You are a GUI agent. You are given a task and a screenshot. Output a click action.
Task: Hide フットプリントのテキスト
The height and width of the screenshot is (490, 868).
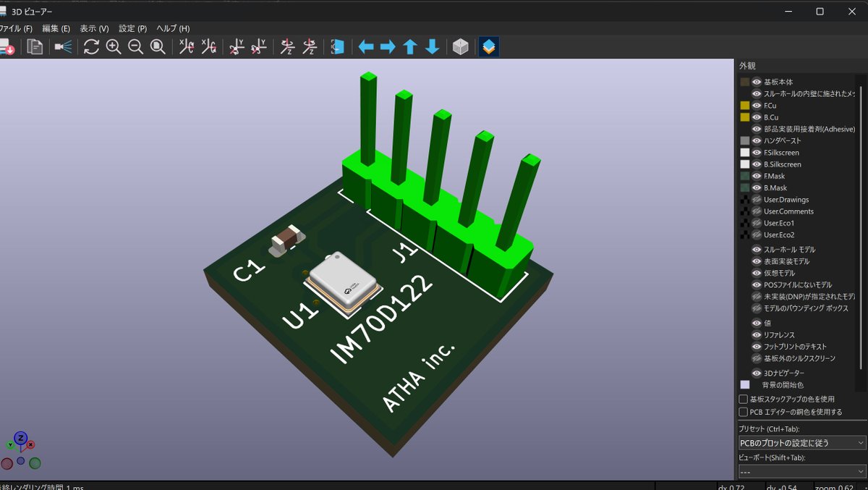[x=757, y=347]
